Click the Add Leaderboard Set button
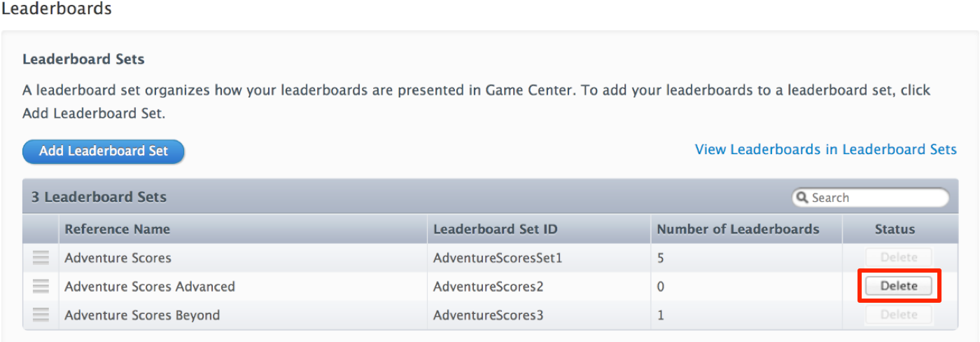The image size is (980, 342). tap(104, 151)
